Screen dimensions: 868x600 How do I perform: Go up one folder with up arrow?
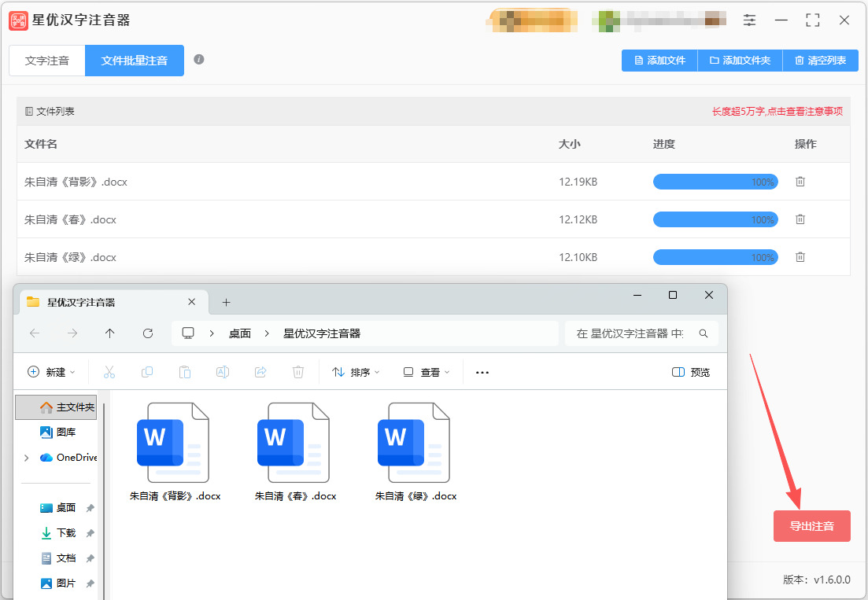pyautogui.click(x=109, y=333)
